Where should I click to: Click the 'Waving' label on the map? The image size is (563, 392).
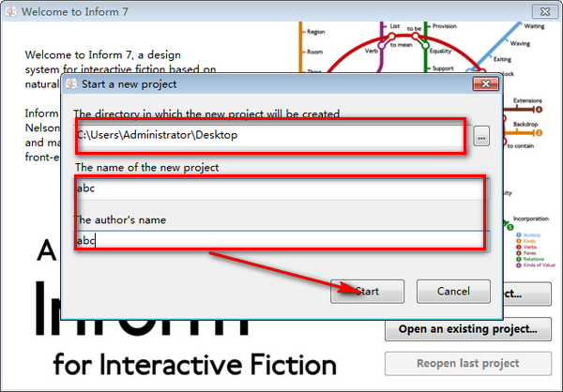(x=520, y=43)
